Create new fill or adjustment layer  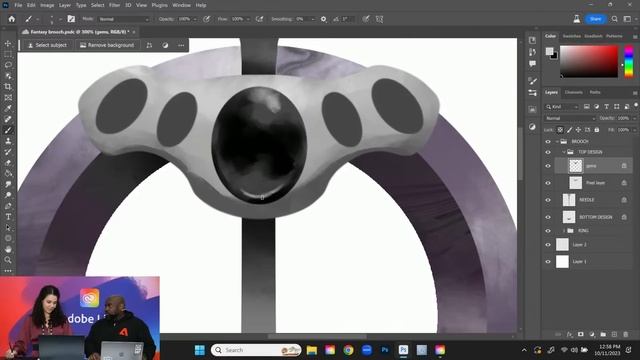592,334
